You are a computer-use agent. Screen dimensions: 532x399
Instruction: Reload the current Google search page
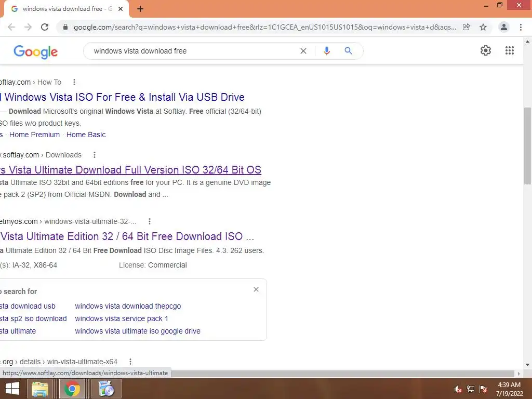[x=45, y=27]
